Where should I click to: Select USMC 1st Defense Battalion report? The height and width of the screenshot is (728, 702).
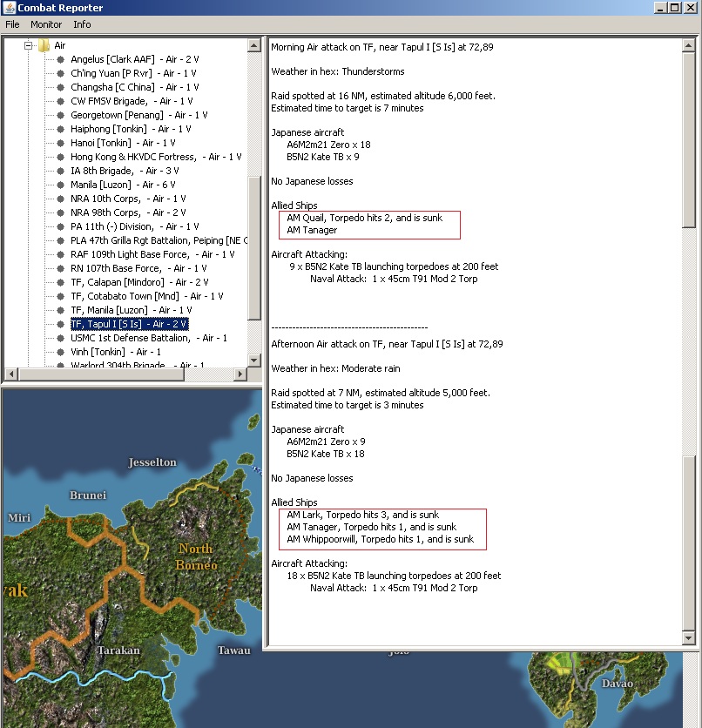coord(149,338)
